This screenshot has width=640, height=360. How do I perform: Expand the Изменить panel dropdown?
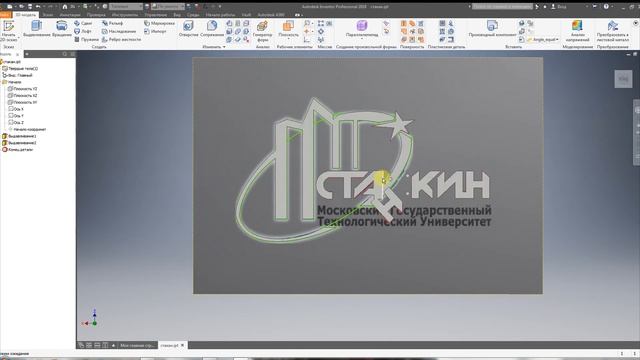pos(214,47)
